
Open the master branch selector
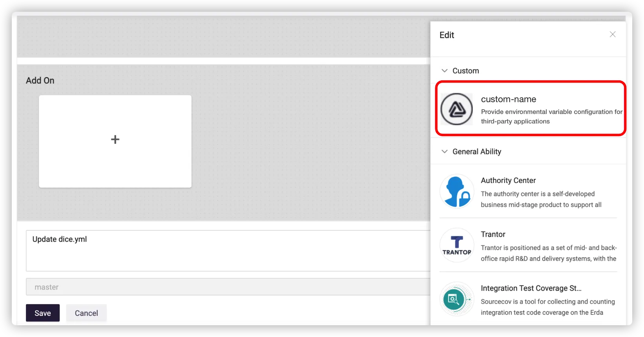[227, 287]
